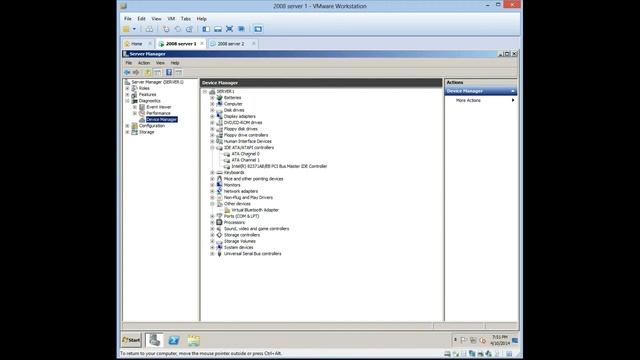Viewport: 640px width, 360px height.
Task: Expand the Disk drives category
Action: [212, 110]
